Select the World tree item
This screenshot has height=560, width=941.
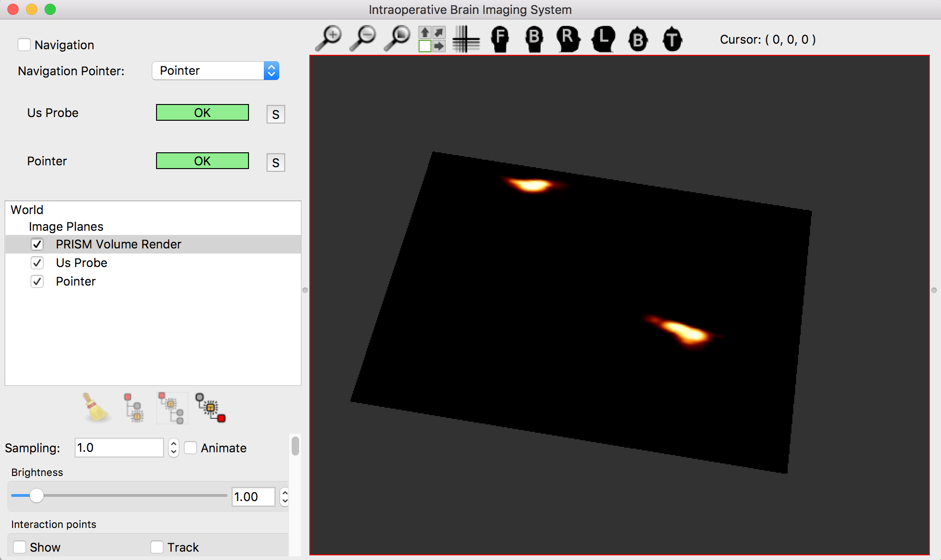click(x=27, y=210)
